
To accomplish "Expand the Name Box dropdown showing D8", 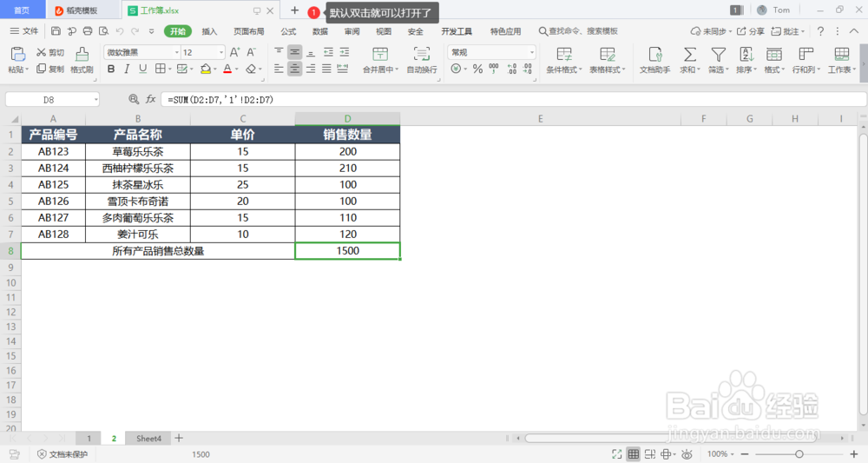I will click(95, 100).
